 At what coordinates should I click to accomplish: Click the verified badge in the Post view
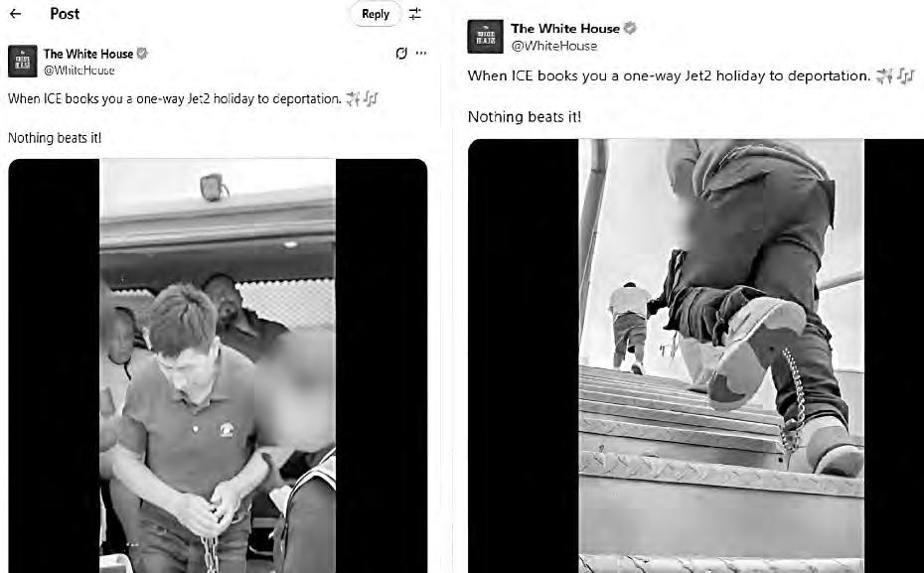click(142, 54)
